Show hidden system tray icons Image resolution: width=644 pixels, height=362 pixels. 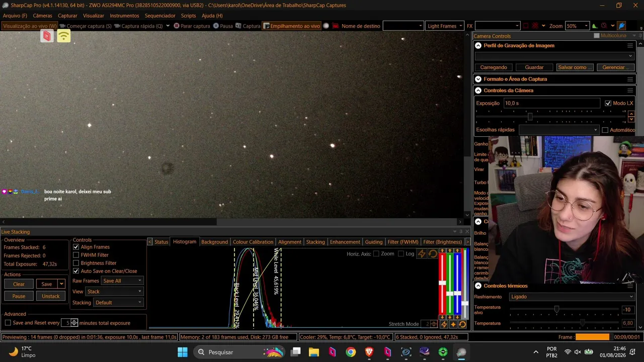pos(536,352)
